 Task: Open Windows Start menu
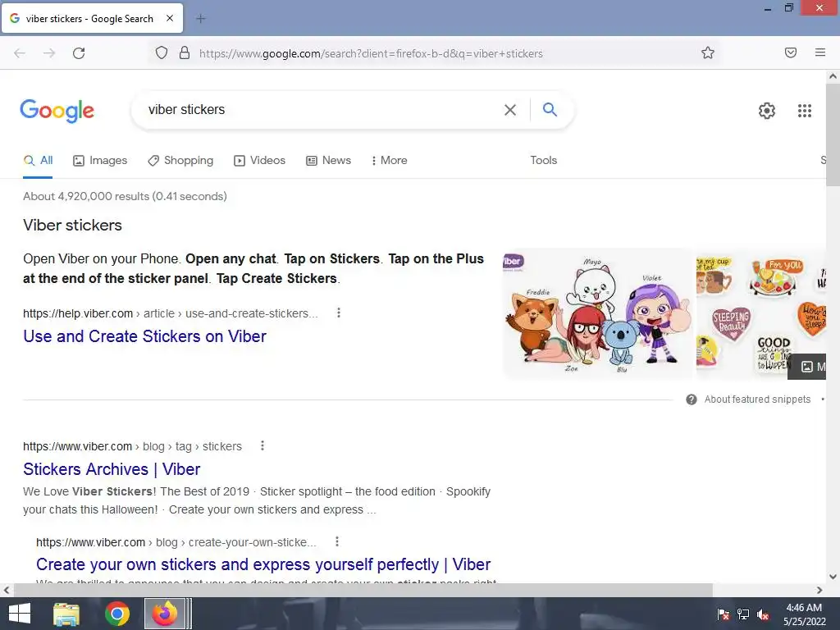tap(19, 614)
